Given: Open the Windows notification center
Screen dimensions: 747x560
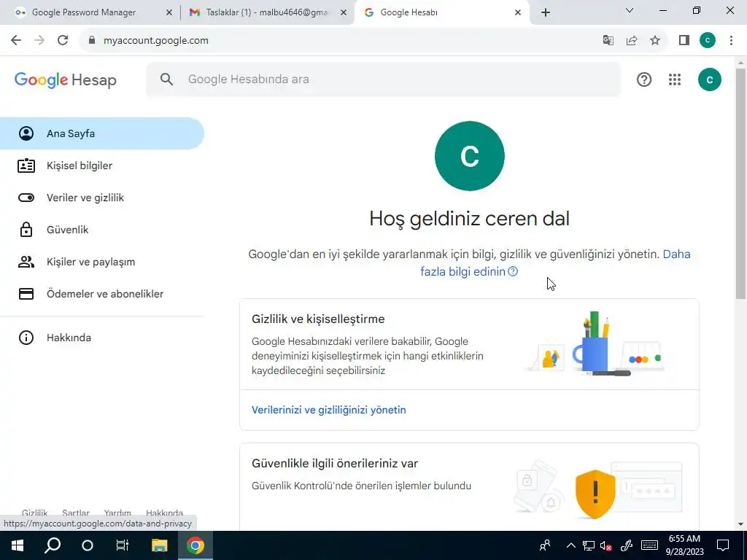Looking at the screenshot, I should (x=723, y=545).
